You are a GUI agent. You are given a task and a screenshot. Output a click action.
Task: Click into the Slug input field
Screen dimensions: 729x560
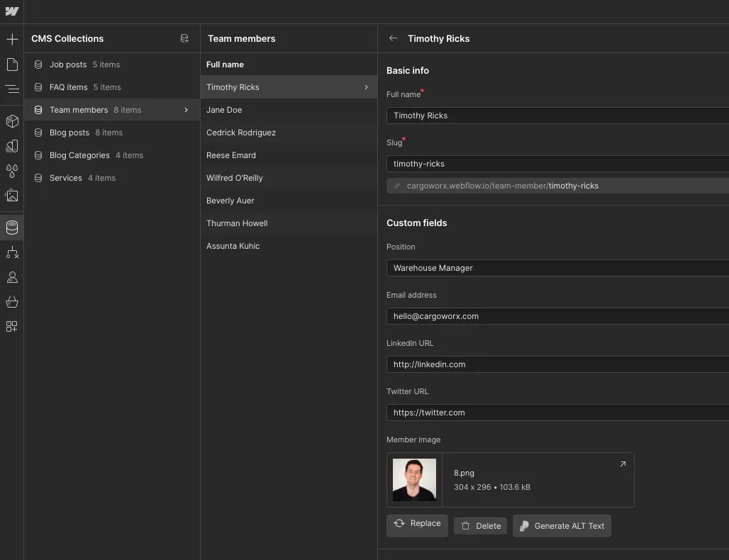pyautogui.click(x=557, y=164)
